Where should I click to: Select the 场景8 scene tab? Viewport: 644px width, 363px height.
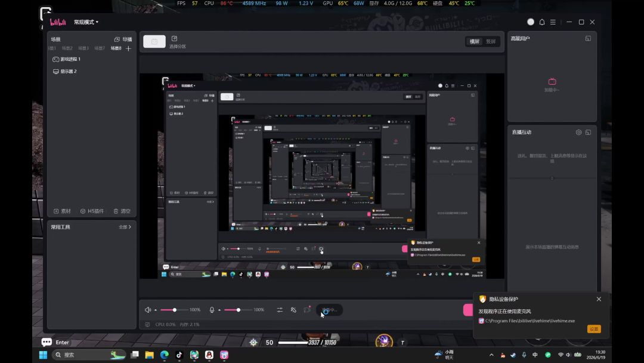point(116,48)
